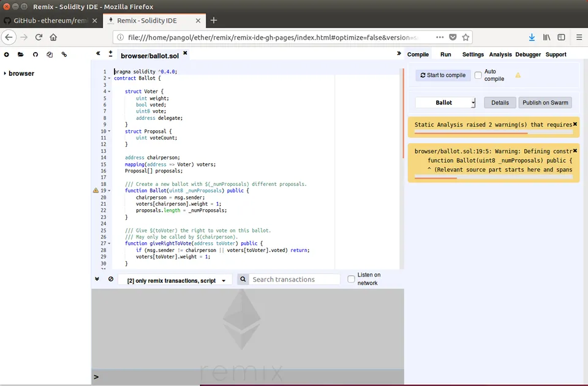Enable Listen on network checkbox
The width and height of the screenshot is (588, 386).
(351, 279)
